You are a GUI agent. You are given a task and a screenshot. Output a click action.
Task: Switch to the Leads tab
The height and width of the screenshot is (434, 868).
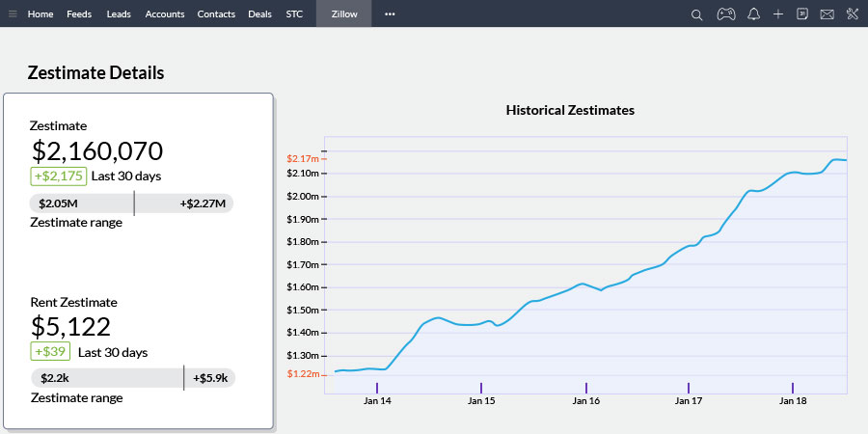pos(119,14)
